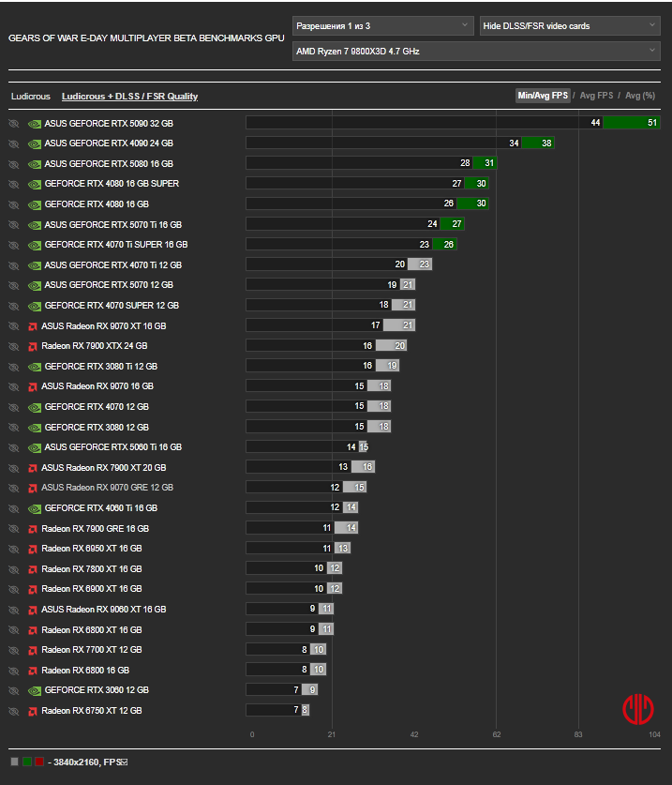
Task: Open the Разрешения 1 из 3 dropdown
Action: pyautogui.click(x=382, y=26)
